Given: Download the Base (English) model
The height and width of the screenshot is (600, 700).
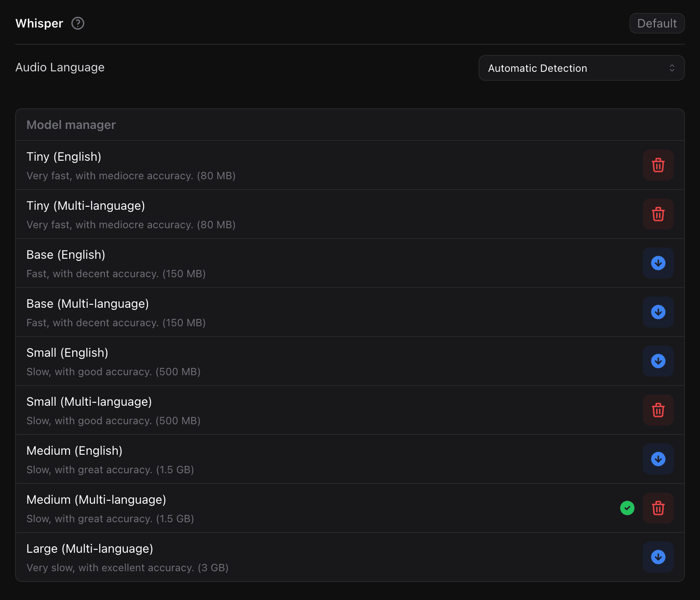Looking at the screenshot, I should coord(658,263).
